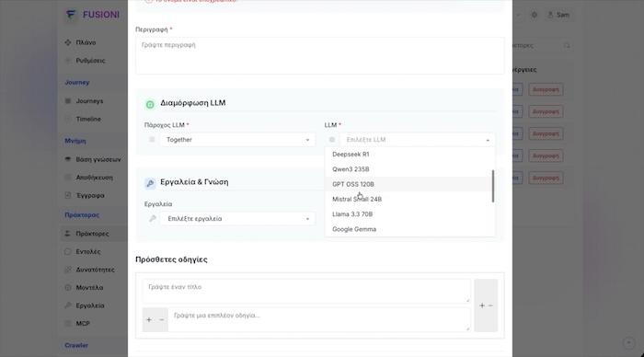Go to Journeys in sidebar
This screenshot has width=644, height=357.
coord(89,100)
